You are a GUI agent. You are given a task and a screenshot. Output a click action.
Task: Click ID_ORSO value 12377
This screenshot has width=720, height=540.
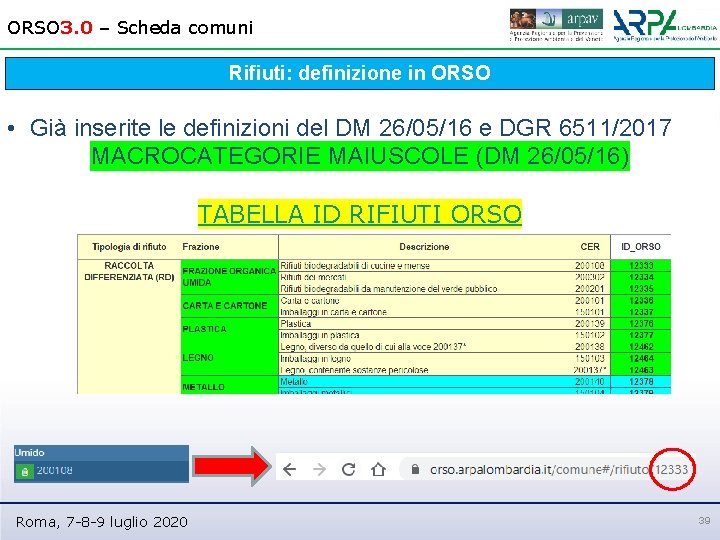click(641, 335)
